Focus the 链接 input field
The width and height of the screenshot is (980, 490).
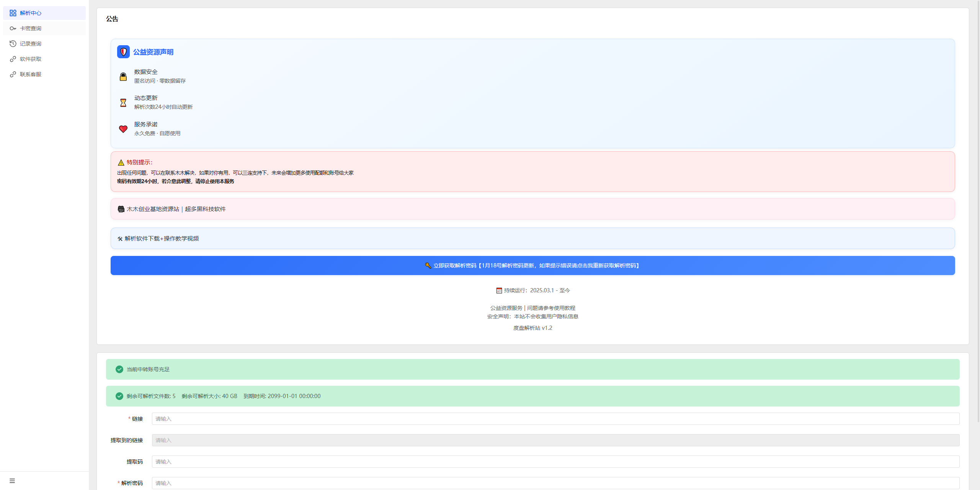[555, 419]
